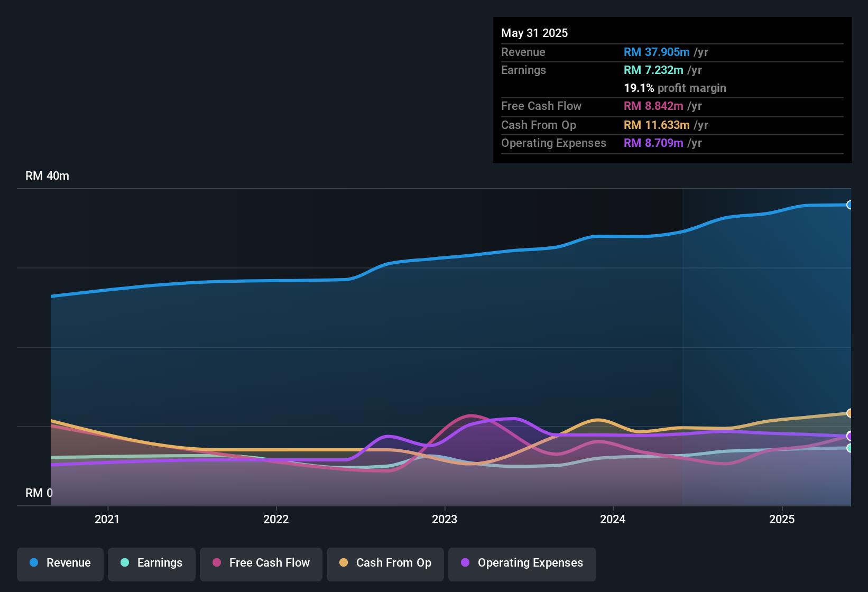Click the May 31 2025 tooltip date
The width and height of the screenshot is (868, 592).
pyautogui.click(x=534, y=33)
